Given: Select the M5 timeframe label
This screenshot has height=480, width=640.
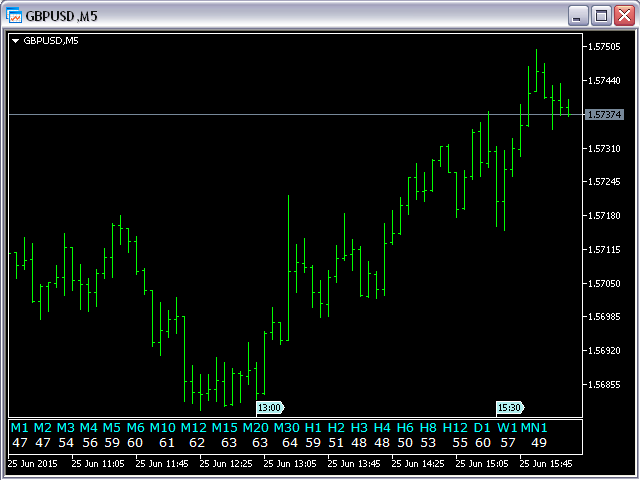Looking at the screenshot, I should click(x=111, y=428).
